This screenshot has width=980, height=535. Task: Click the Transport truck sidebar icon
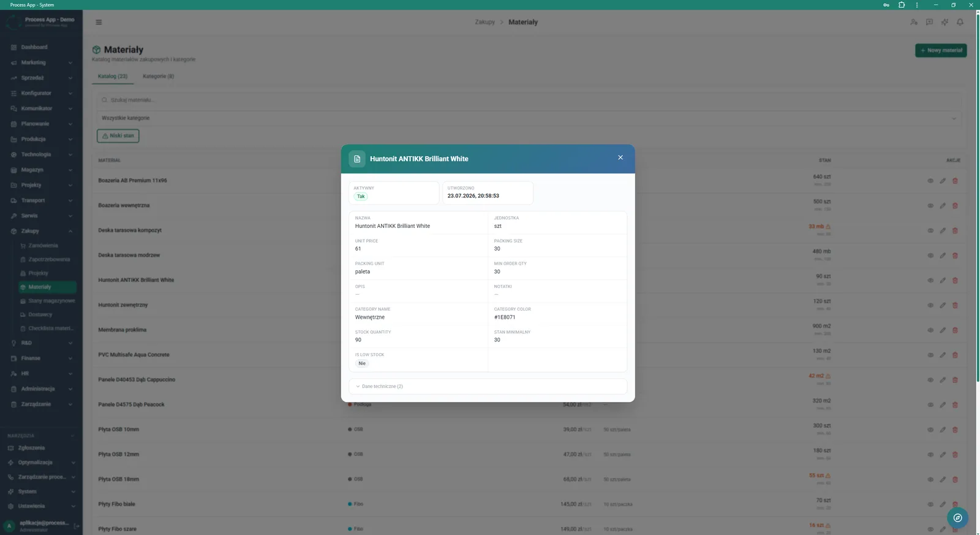[x=13, y=200]
